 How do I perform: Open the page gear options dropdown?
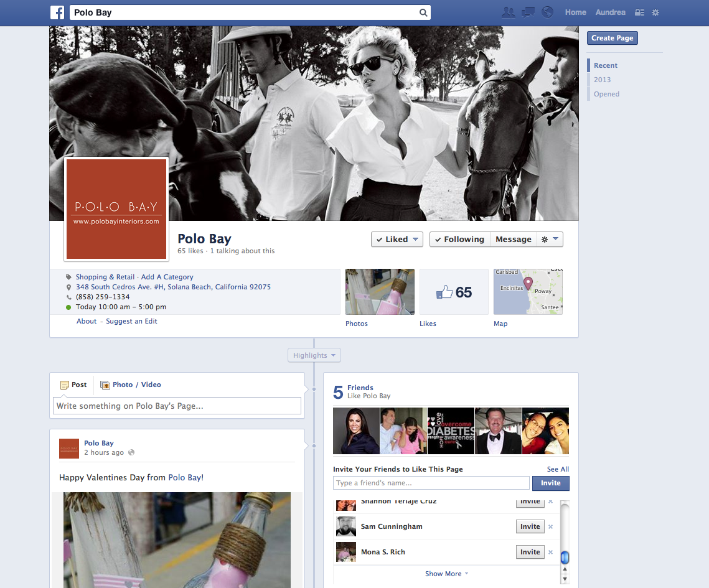click(550, 240)
